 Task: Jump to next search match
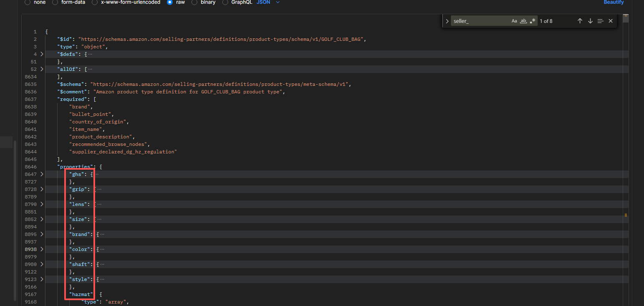(590, 21)
